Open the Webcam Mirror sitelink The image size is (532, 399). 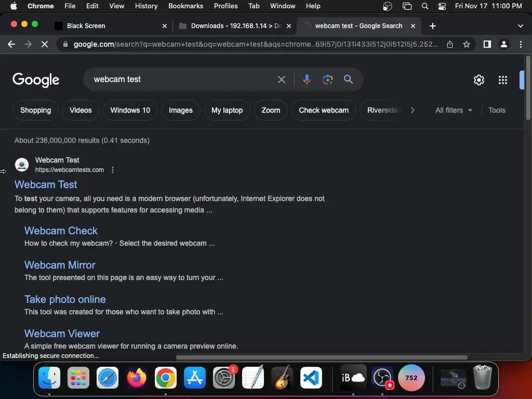pyautogui.click(x=60, y=265)
